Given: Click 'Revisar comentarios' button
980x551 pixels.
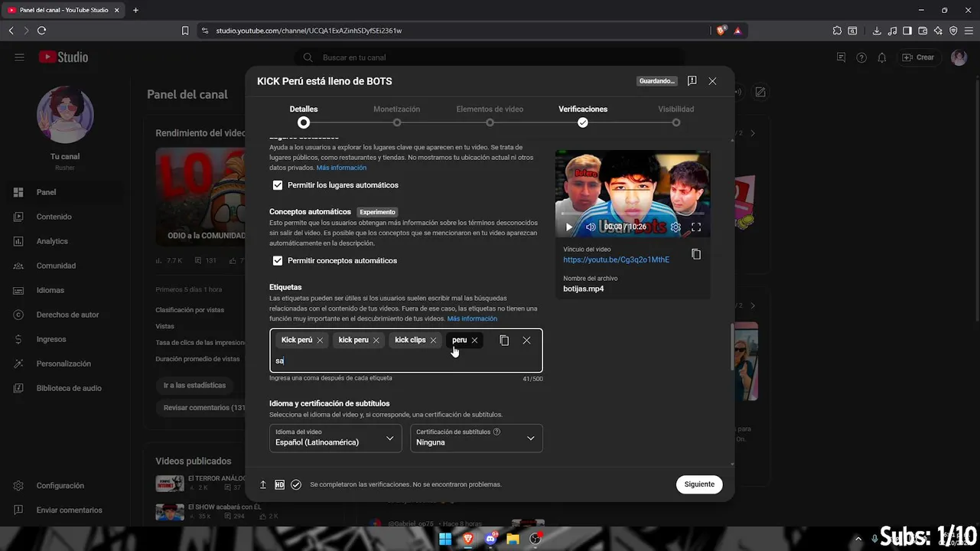Looking at the screenshot, I should 204,408.
